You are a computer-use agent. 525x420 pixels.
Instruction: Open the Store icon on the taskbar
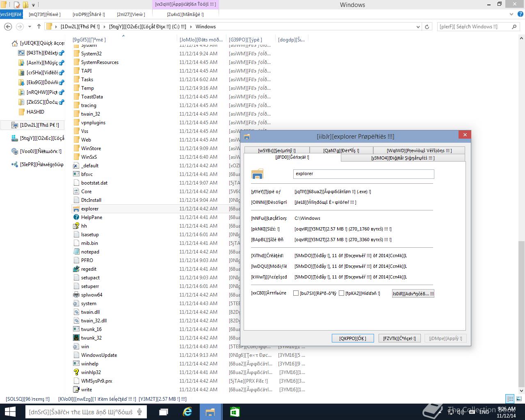point(234,412)
